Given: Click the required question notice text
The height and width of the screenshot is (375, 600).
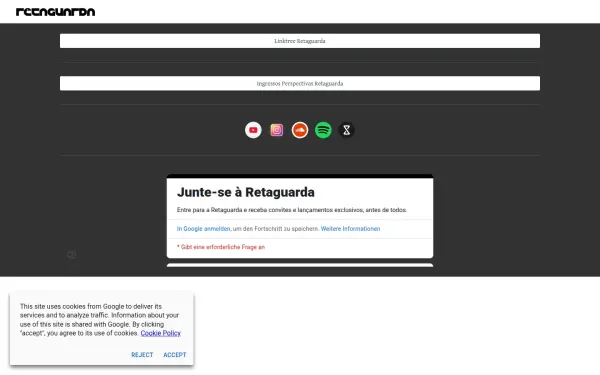Looking at the screenshot, I should (x=221, y=247).
